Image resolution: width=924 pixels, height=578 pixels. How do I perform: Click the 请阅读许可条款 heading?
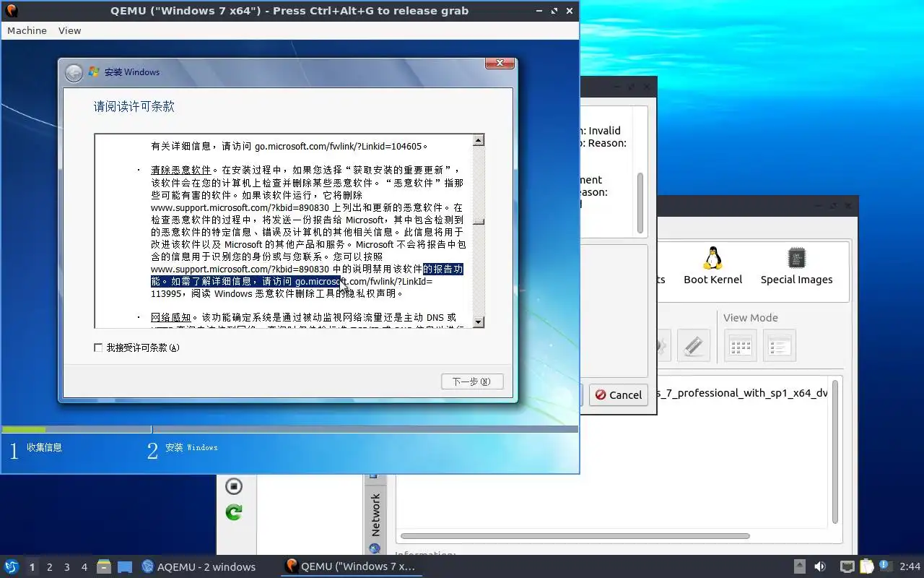click(134, 106)
